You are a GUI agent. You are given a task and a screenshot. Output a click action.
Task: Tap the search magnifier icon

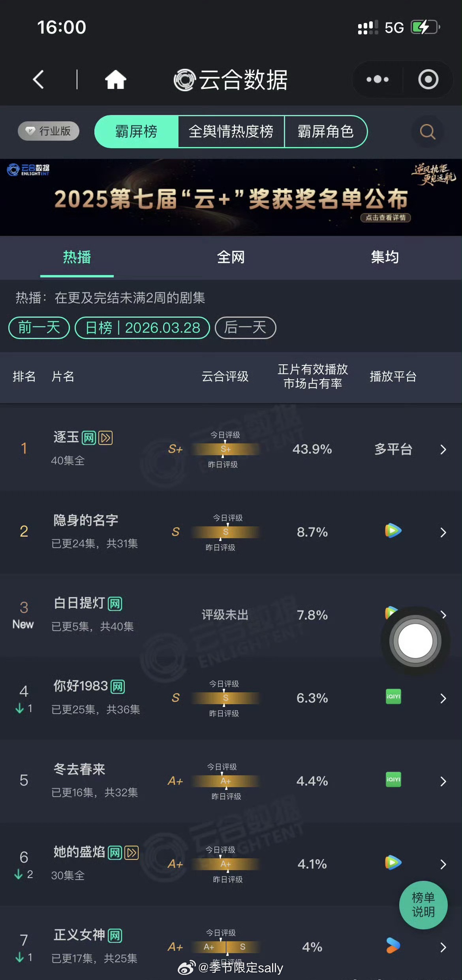[x=427, y=132]
